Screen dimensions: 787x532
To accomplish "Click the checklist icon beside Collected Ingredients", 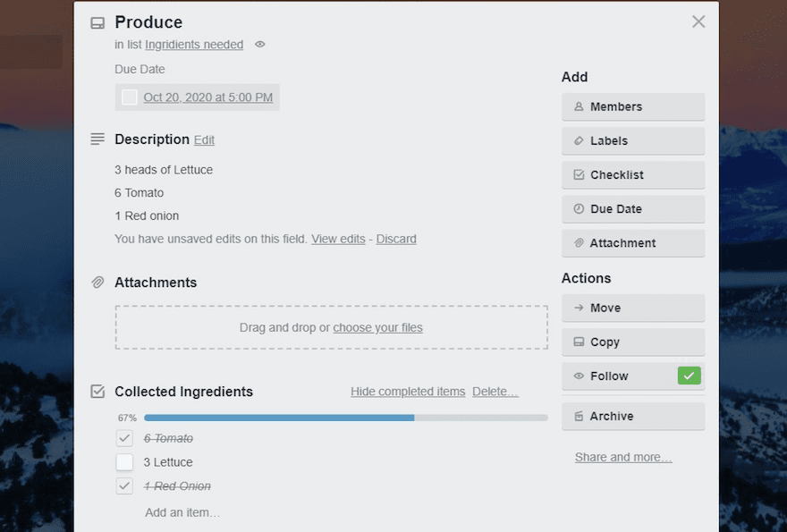I will point(97,392).
